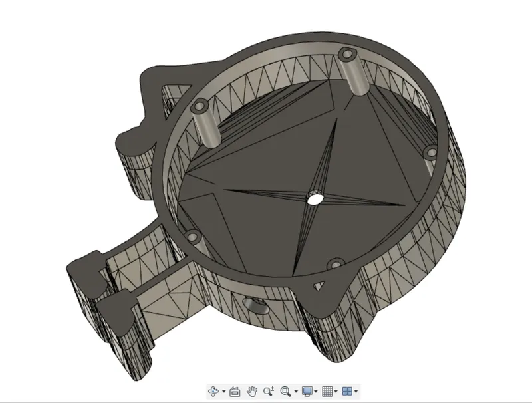Click the Grid and Snaps icon
Image resolution: width=532 pixels, height=403 pixels.
329,390
